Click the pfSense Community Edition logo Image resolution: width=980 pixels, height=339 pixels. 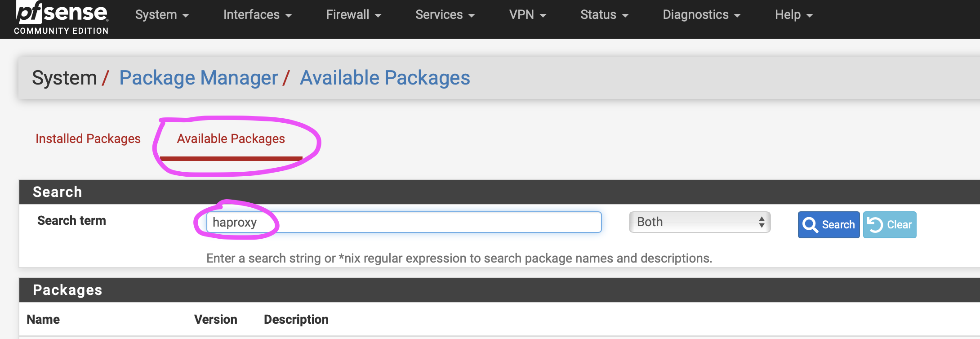[62, 18]
